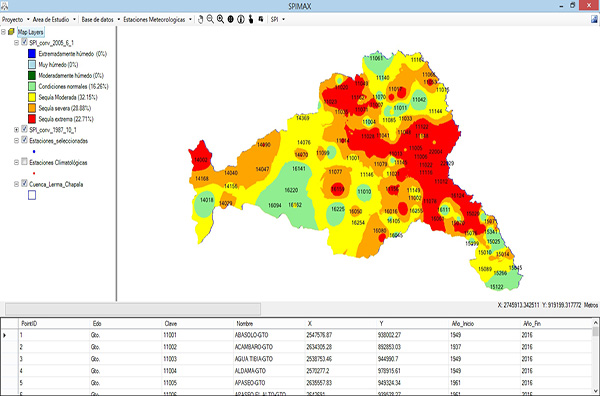The height and width of the screenshot is (396, 600).
Task: Uncheck the Cuenca_Lerma_Chapala layer checkbox
Action: click(x=24, y=184)
